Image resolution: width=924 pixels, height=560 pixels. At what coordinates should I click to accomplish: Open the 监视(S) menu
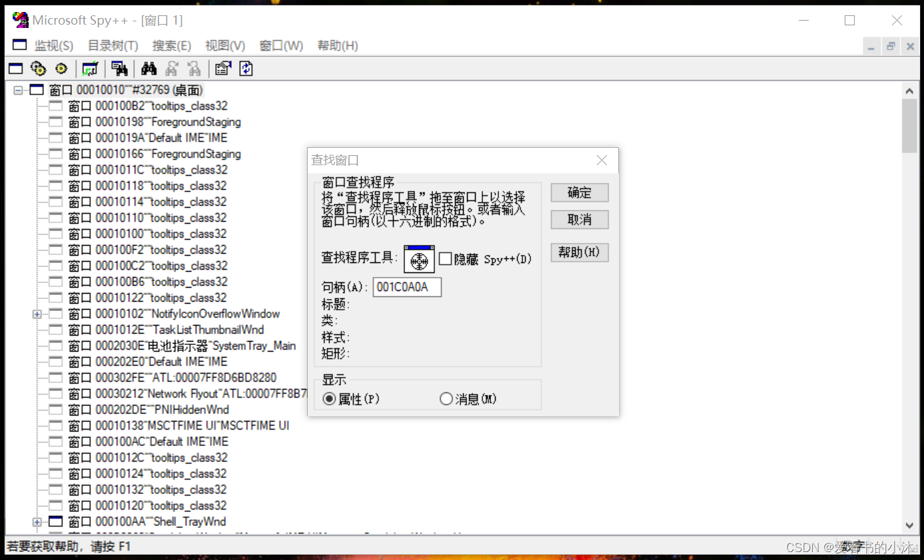pos(54,45)
